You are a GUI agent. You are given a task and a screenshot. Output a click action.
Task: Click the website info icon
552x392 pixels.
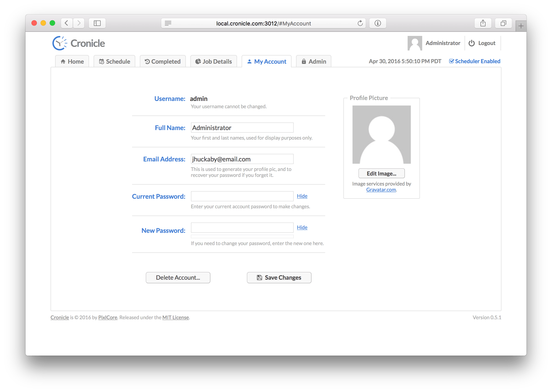point(378,23)
